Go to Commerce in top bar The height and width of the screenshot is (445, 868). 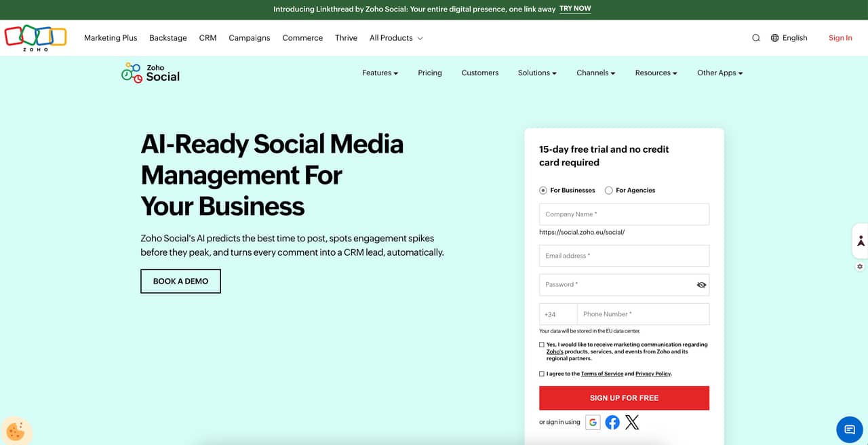pos(302,38)
